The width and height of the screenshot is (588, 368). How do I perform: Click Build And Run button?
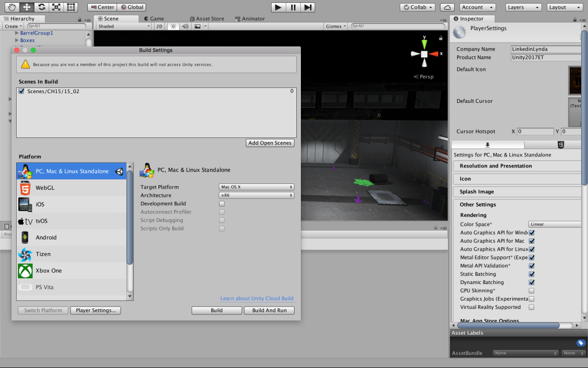[x=269, y=310]
